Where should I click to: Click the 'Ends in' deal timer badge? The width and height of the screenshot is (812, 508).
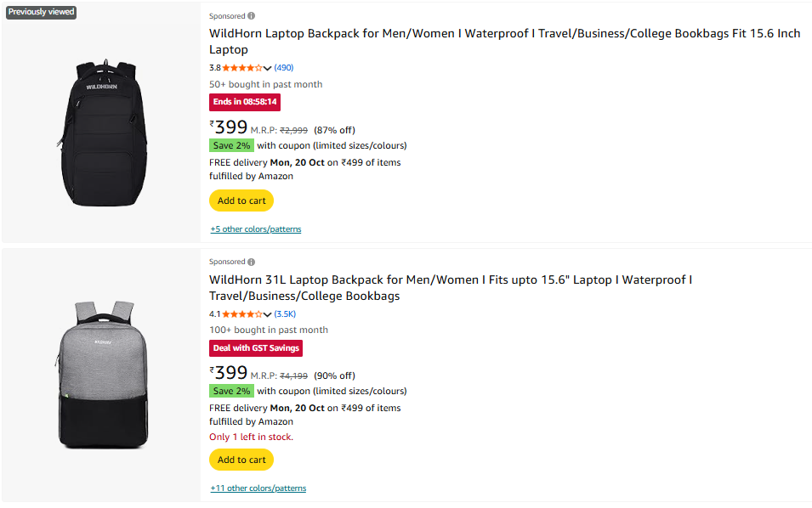(245, 102)
